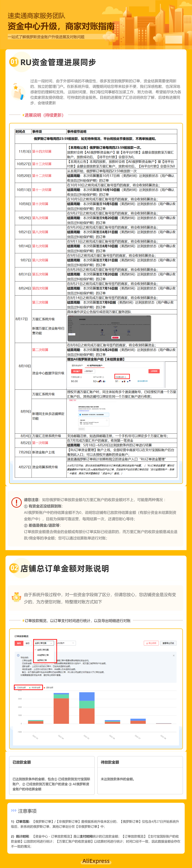
Task: Click the help icon beside 可提现金额
Action: point(81,377)
